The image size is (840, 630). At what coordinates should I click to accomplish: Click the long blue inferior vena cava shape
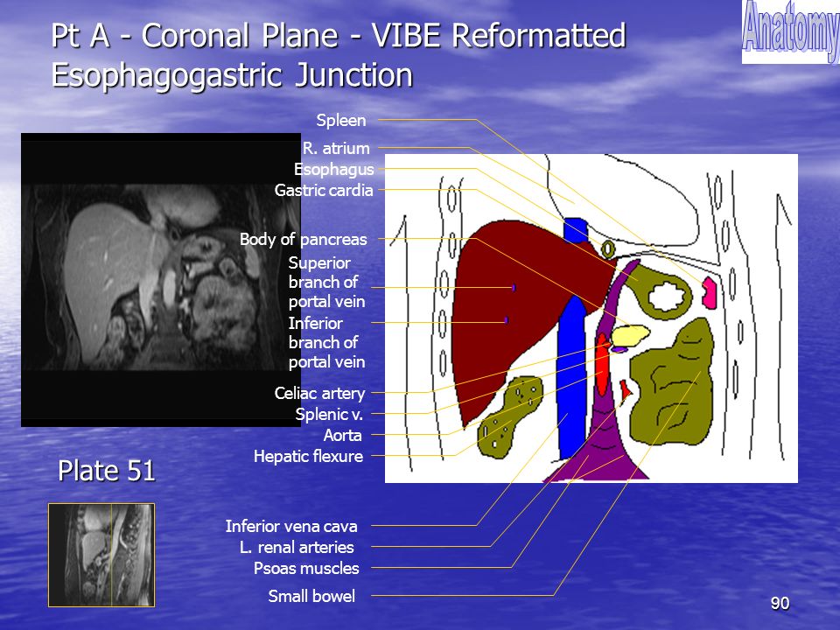tap(572, 378)
